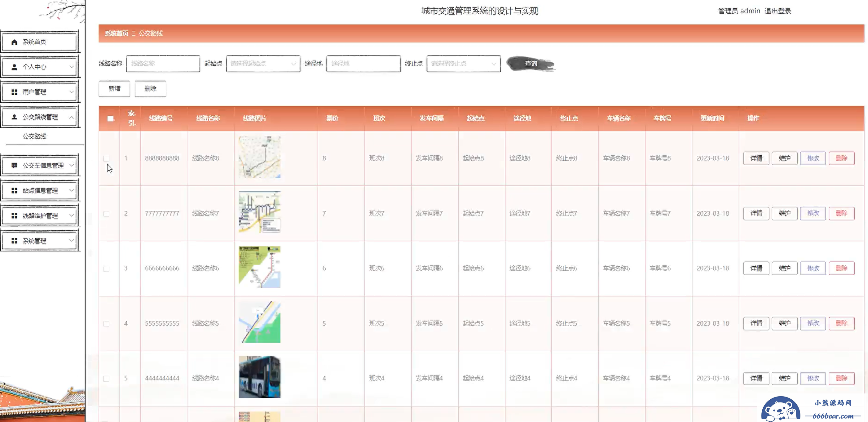
Task: Open the 终止点 dropdown
Action: (463, 64)
